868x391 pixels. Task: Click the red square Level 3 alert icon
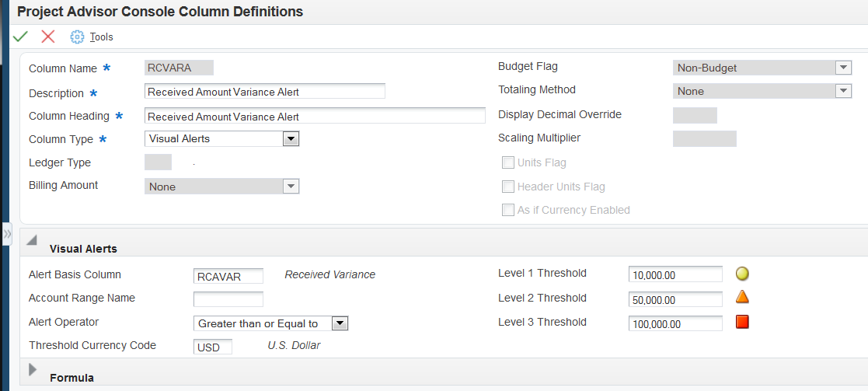pyautogui.click(x=742, y=322)
